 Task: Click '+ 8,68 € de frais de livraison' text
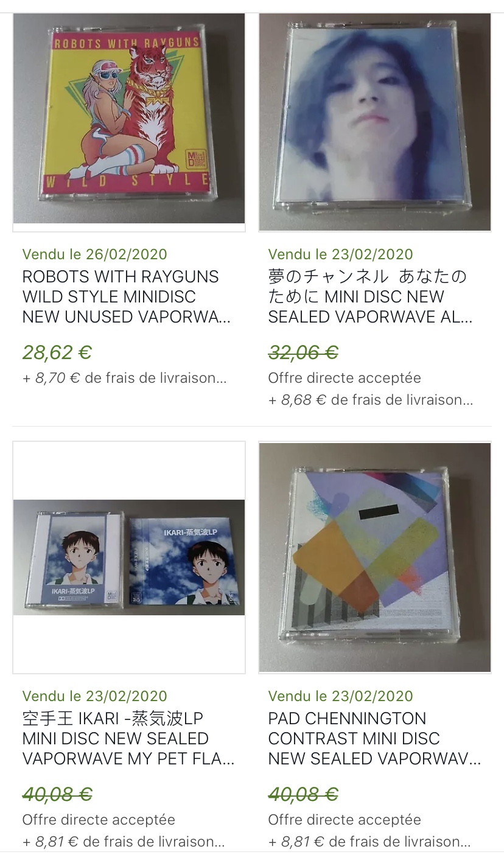(x=371, y=400)
